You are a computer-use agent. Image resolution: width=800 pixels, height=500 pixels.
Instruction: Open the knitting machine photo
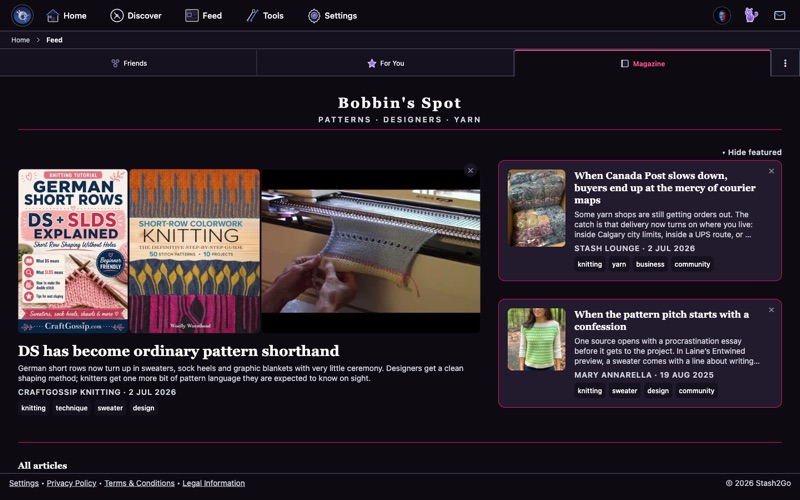coord(370,251)
